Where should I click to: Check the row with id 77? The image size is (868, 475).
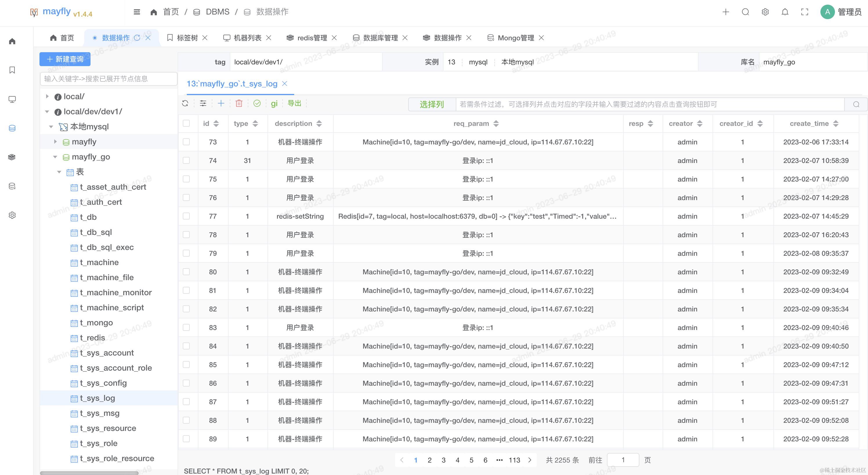(x=186, y=216)
